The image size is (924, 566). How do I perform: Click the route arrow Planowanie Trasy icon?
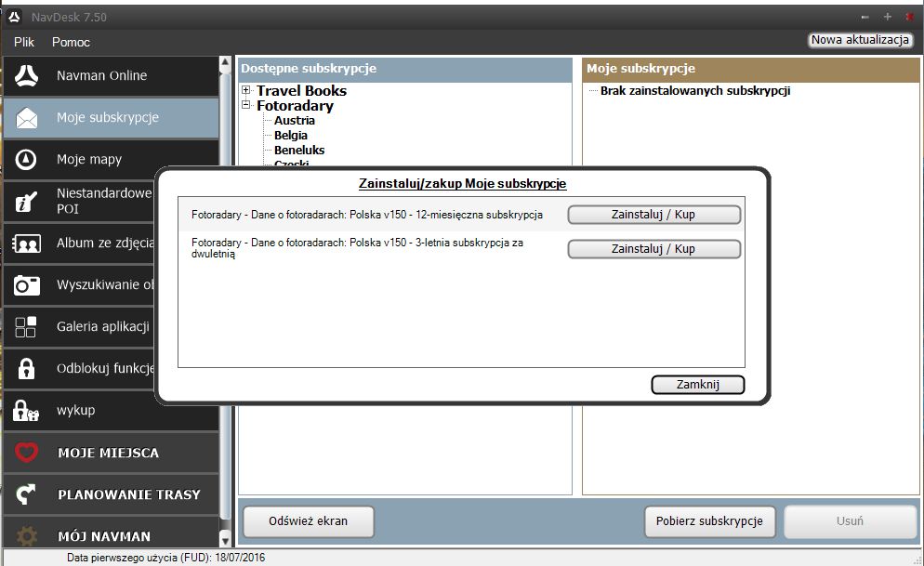click(25, 494)
